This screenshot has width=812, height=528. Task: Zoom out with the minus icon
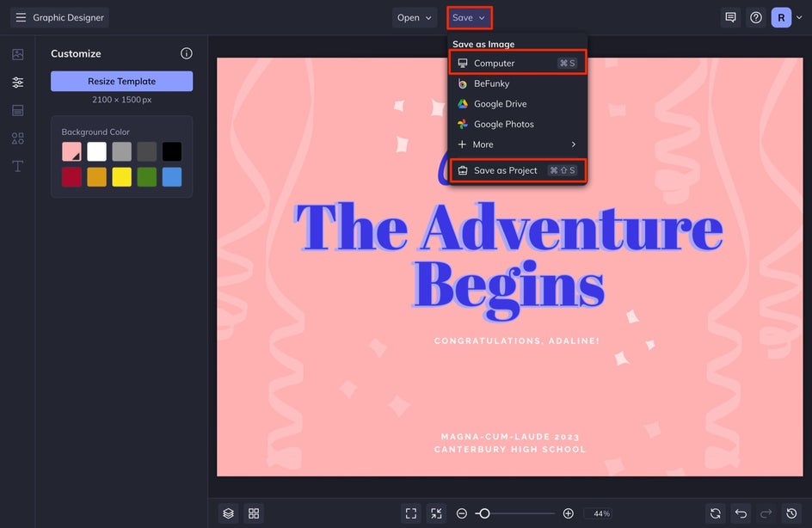coord(461,513)
